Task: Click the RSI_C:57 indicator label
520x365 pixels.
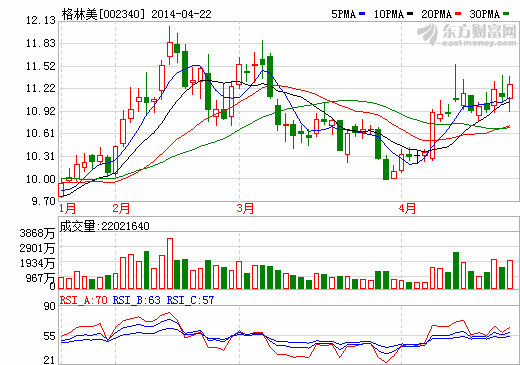Action: 190,300
